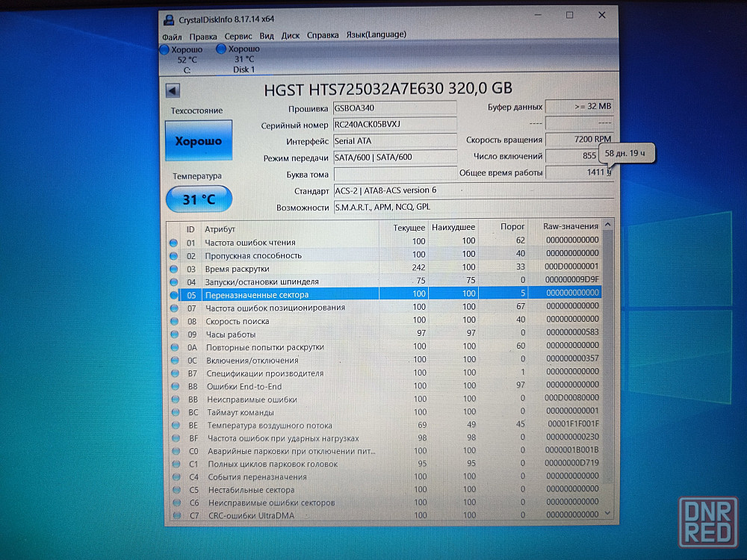Click the 31 °C temperature button
The width and height of the screenshot is (747, 560).
coord(198,199)
